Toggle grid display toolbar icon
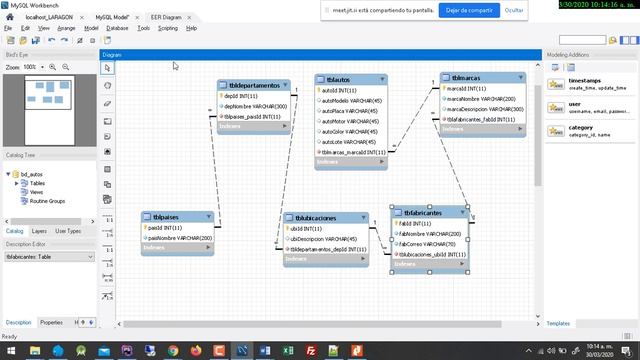 click(x=80, y=40)
